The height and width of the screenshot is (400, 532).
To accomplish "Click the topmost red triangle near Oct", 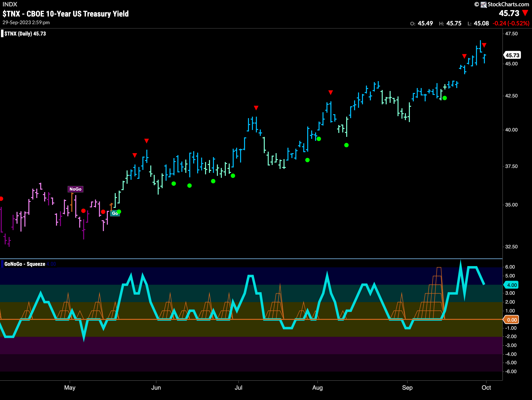I will click(484, 45).
